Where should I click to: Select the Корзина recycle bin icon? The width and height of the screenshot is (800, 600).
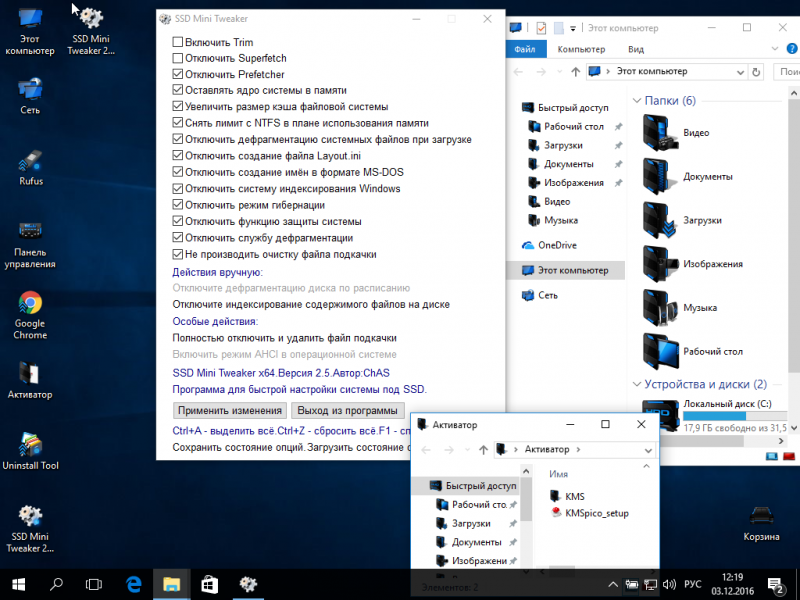pos(761,523)
